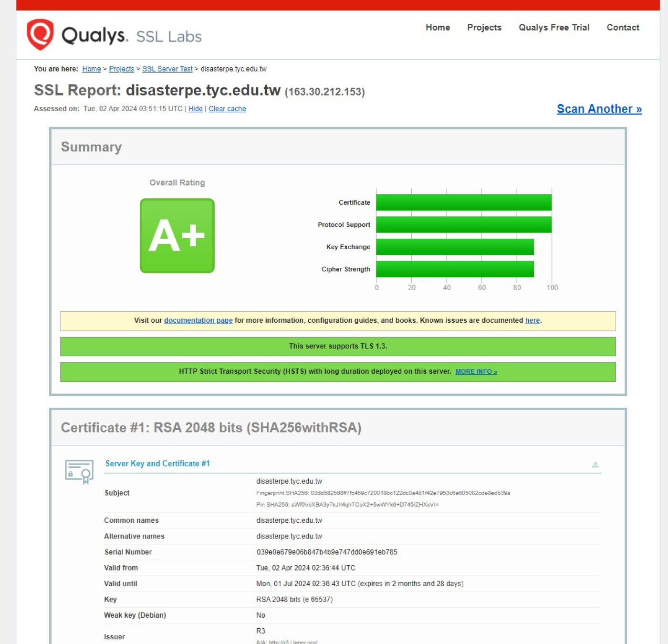The width and height of the screenshot is (668, 644).
Task: Click the known issues 'here' link
Action: point(532,321)
